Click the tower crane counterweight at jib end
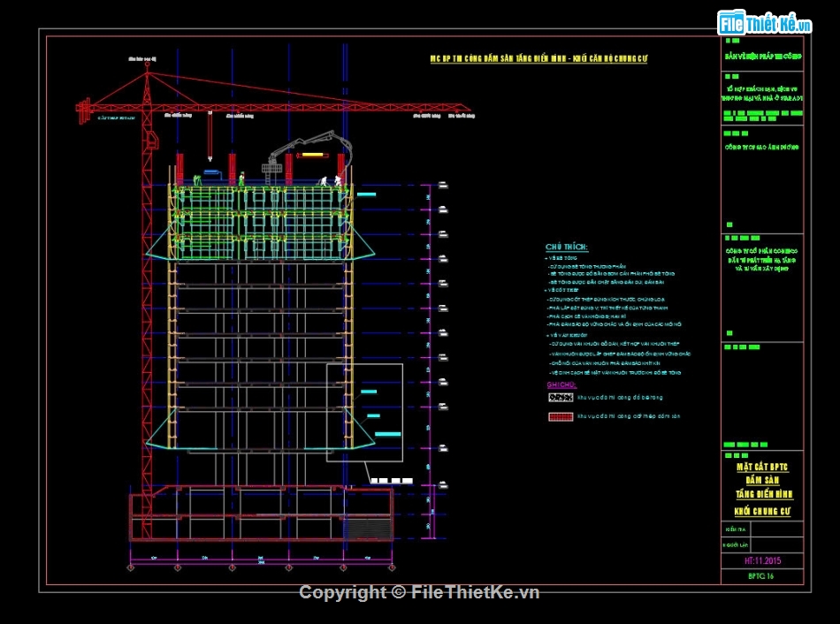840x624 pixels. point(84,110)
